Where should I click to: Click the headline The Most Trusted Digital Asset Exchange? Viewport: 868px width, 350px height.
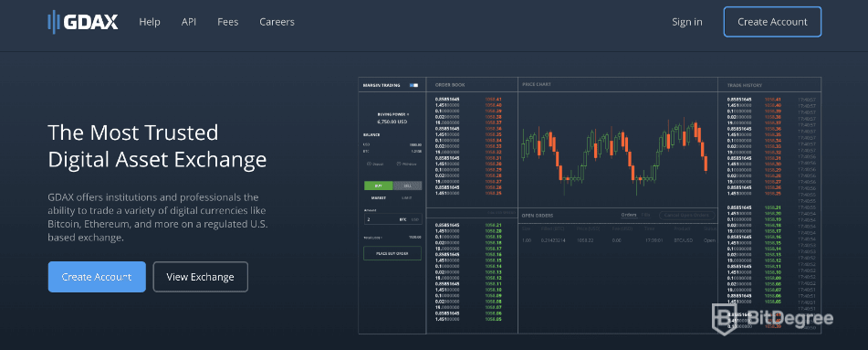(157, 146)
